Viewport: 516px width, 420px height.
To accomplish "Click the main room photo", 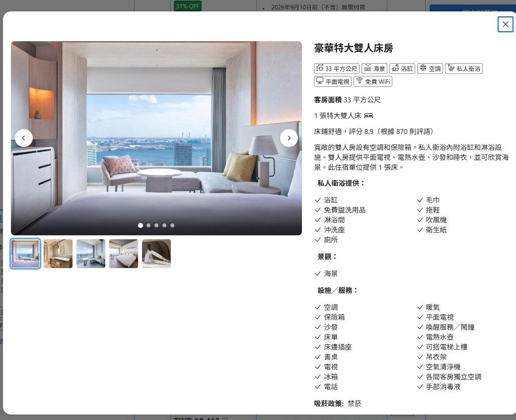I will pos(156,149).
